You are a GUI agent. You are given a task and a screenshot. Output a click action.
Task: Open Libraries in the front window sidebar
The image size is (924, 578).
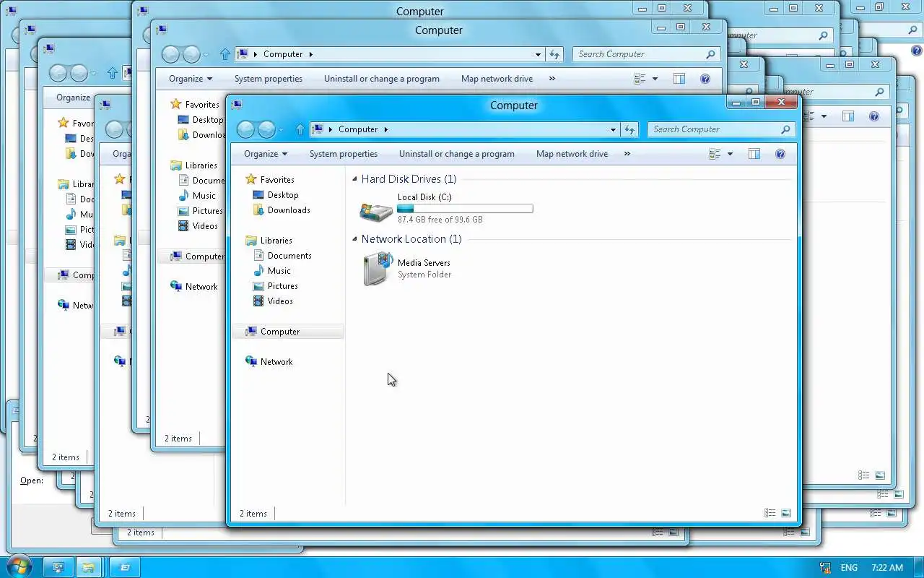click(276, 241)
